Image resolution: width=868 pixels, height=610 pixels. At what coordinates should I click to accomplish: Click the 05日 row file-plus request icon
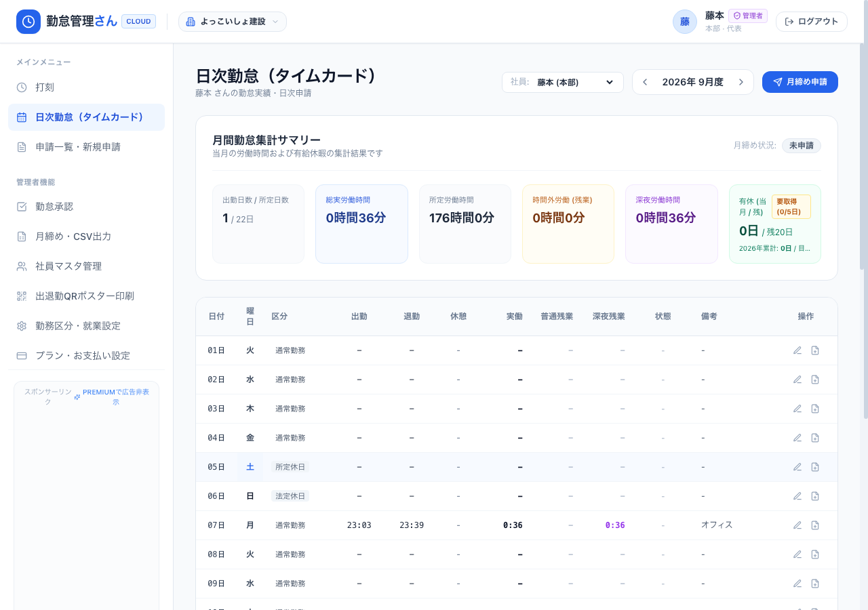coord(815,467)
